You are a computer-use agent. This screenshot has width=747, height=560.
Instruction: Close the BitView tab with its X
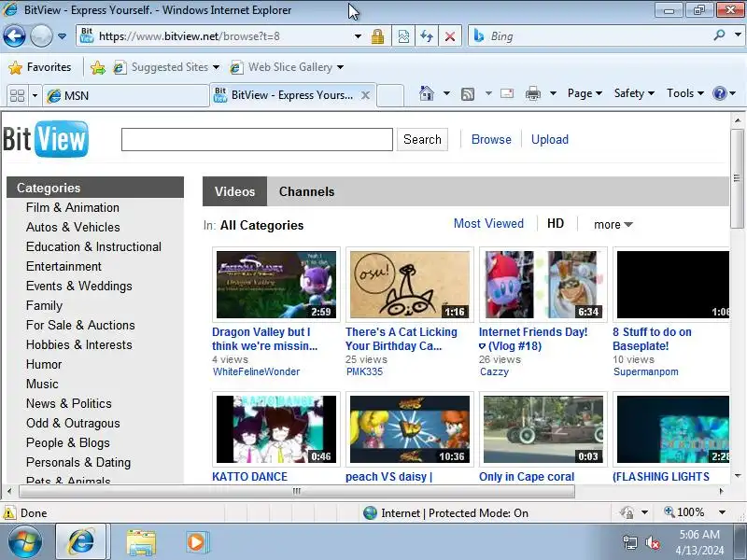365,95
